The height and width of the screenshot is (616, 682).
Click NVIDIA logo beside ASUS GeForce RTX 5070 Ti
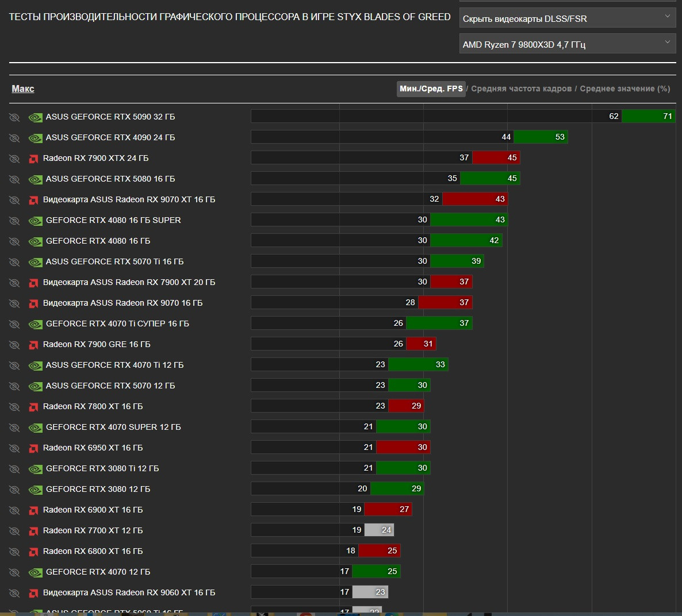(35, 262)
